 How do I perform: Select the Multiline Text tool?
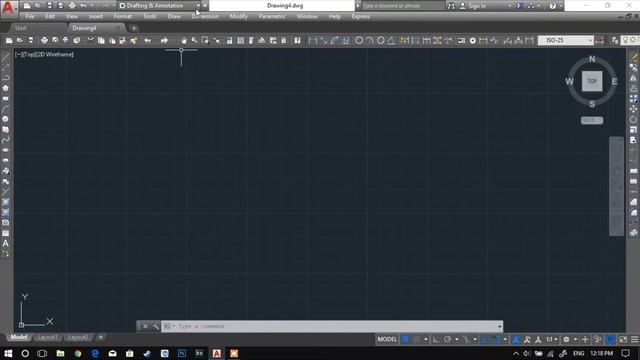pyautogui.click(x=5, y=244)
